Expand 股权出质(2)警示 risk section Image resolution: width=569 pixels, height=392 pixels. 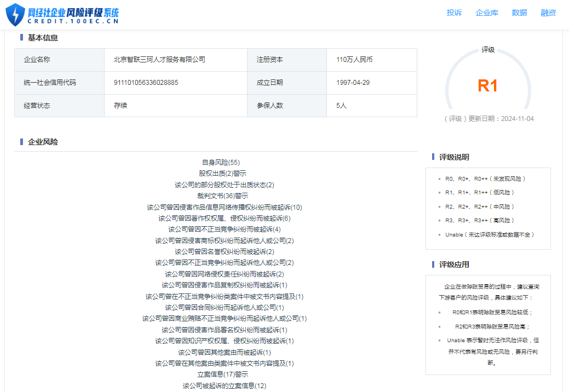click(222, 174)
